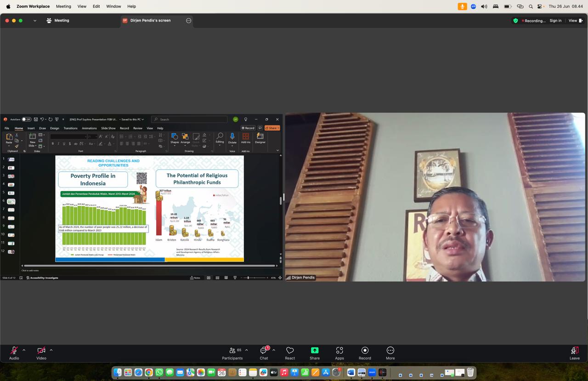Open the Participants panel
The height and width of the screenshot is (381, 588).
click(x=232, y=353)
